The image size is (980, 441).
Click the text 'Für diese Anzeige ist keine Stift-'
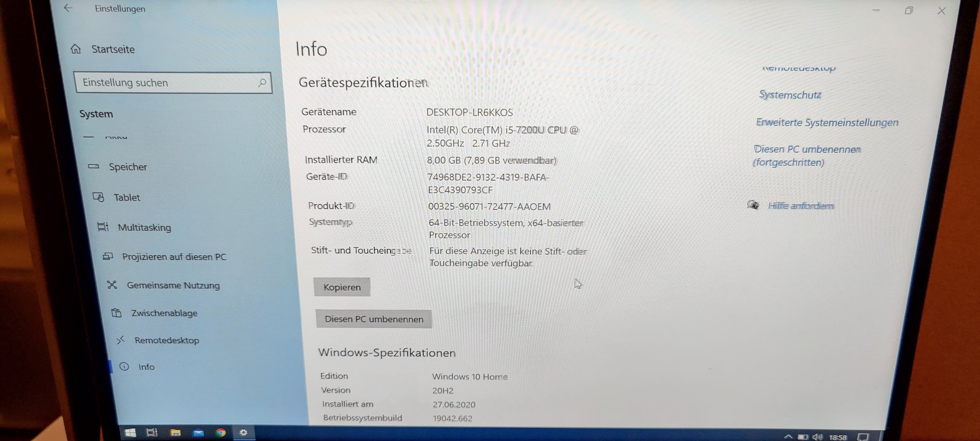[496, 251]
